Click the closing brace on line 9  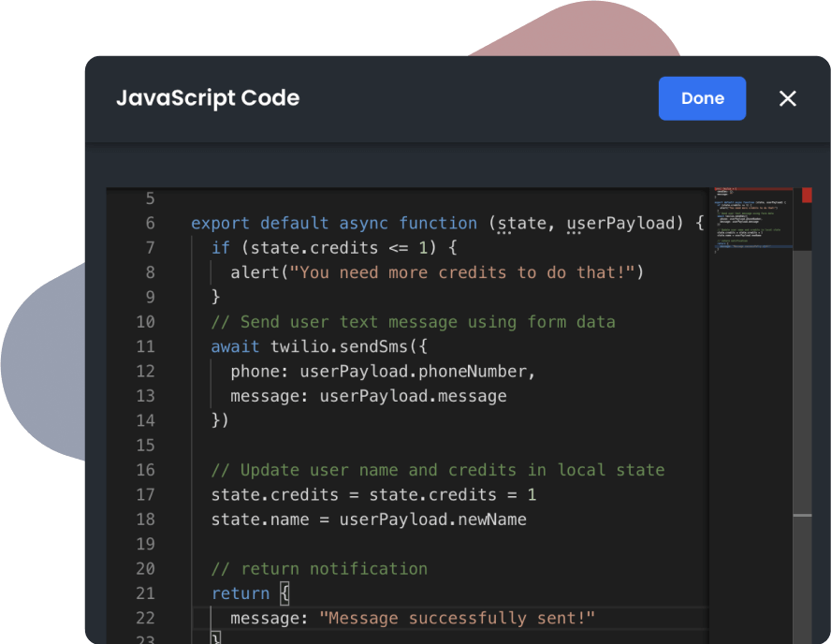tap(215, 297)
